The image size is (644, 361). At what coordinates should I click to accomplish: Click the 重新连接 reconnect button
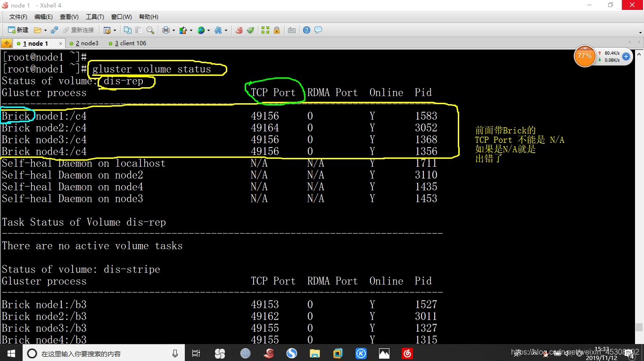coord(78,30)
